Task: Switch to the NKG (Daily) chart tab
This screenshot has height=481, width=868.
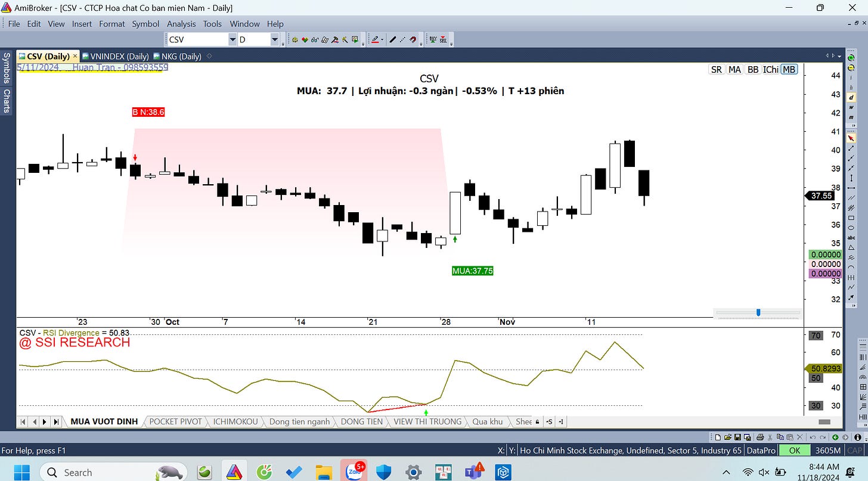Action: [x=178, y=56]
